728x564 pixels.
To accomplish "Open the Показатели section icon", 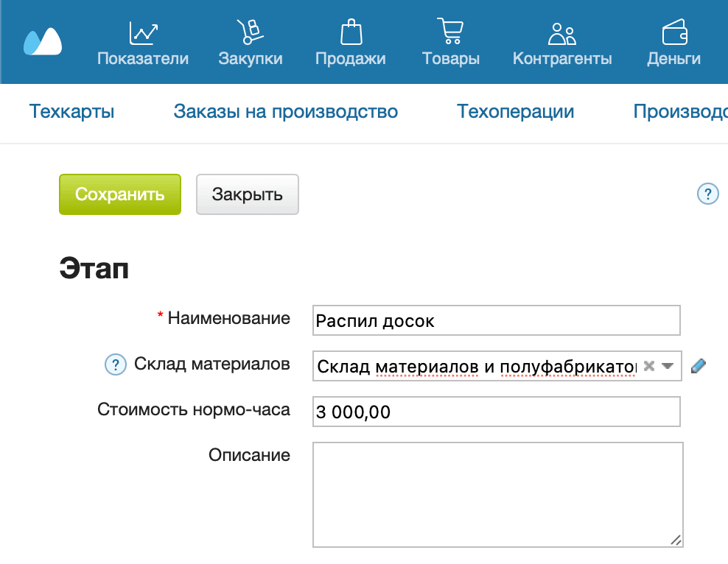I will pos(144,31).
